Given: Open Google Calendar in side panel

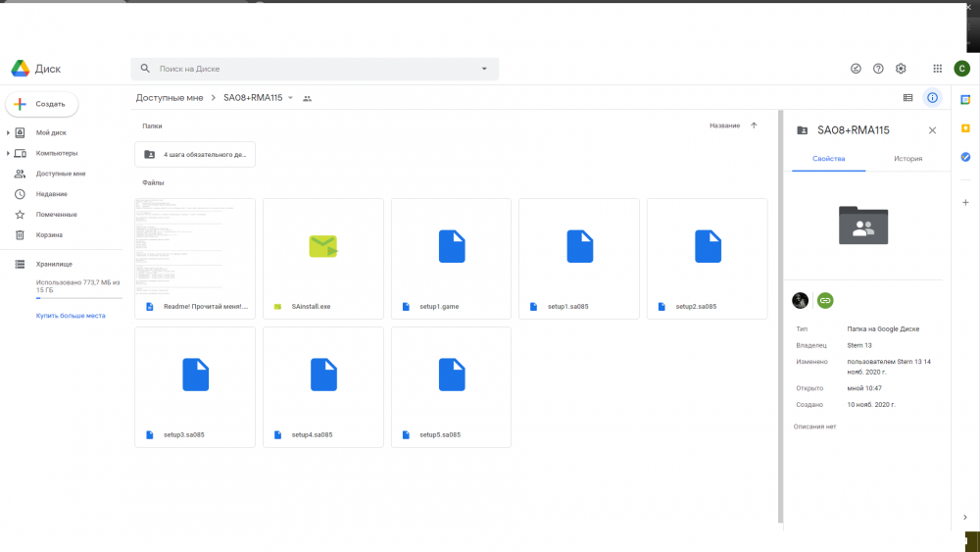Looking at the screenshot, I should (x=965, y=100).
